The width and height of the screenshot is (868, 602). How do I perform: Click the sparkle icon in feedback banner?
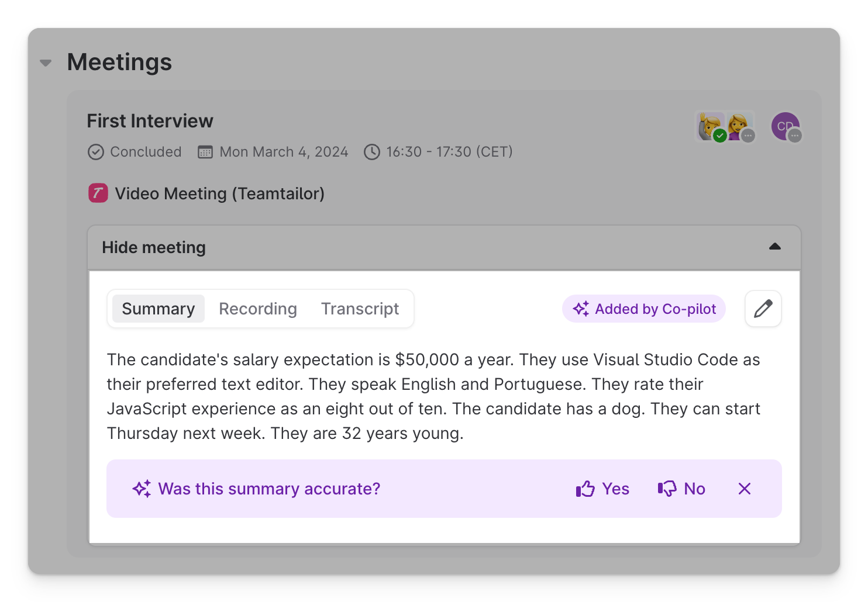[x=142, y=489]
